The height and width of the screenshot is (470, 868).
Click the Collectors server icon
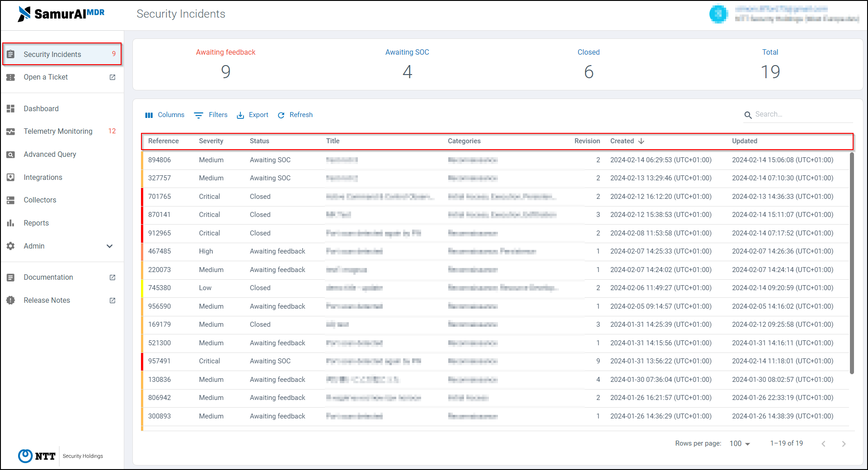tap(11, 200)
